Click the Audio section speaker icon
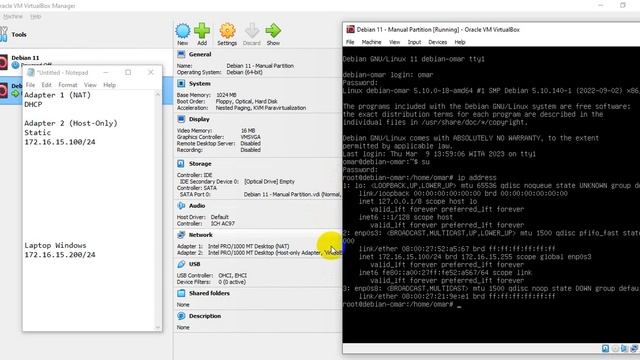The height and width of the screenshot is (360, 640). click(181, 206)
